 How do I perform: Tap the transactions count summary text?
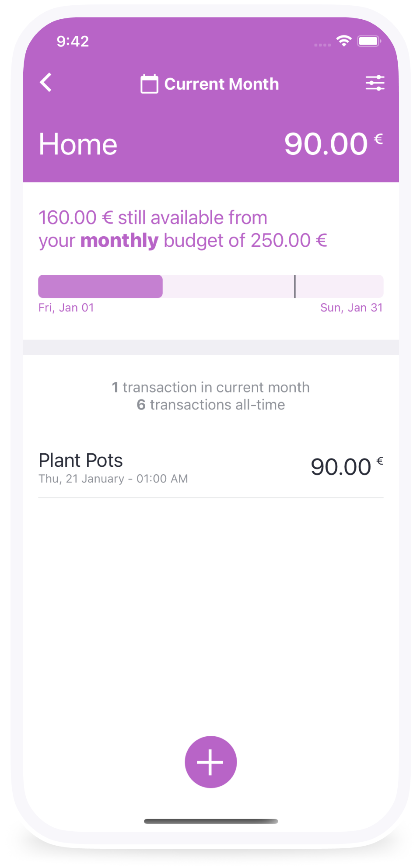pos(210,396)
